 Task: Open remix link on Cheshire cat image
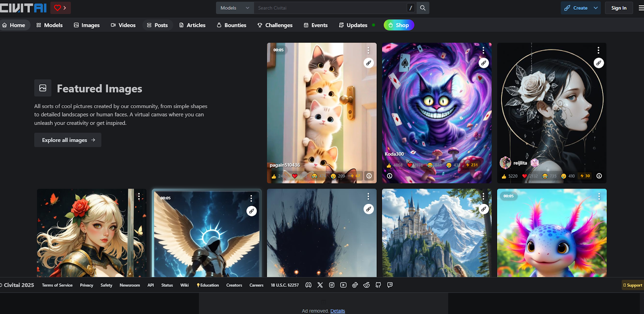pos(483,63)
